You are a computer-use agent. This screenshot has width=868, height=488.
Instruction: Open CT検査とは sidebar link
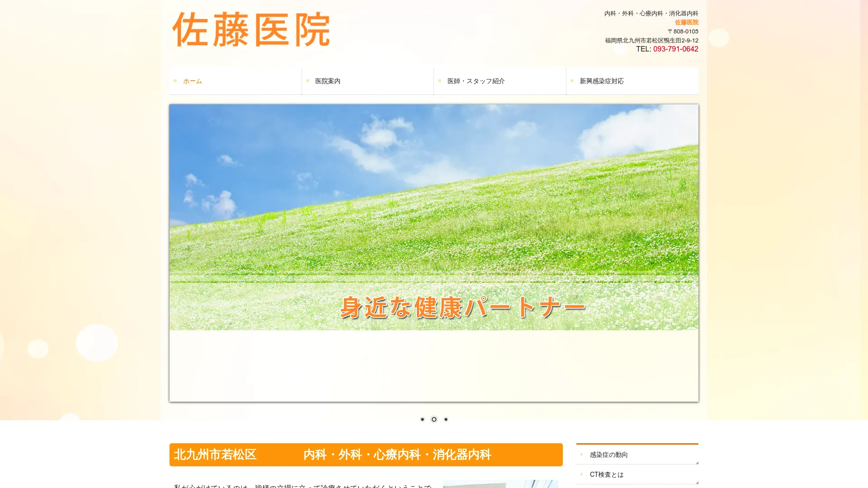tap(637, 474)
